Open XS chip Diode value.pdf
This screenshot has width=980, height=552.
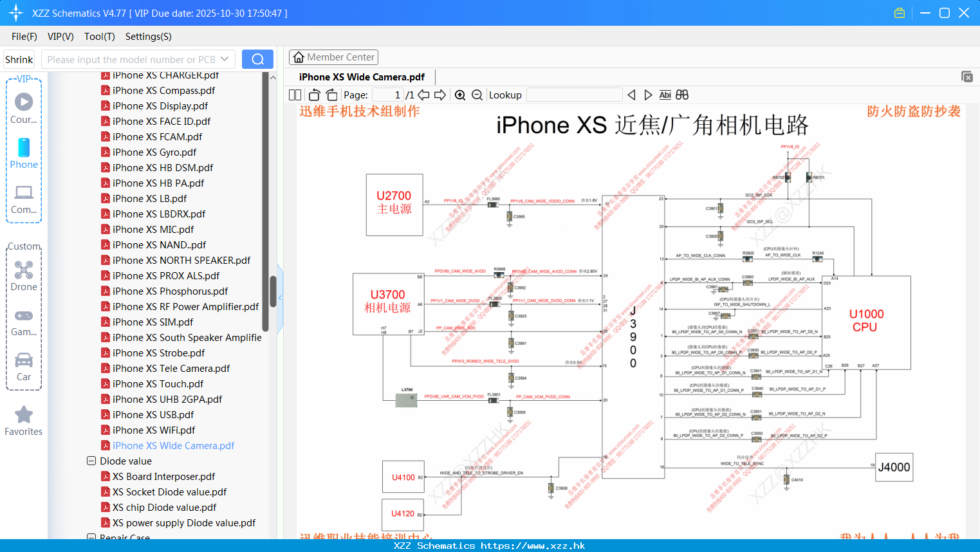(x=164, y=508)
